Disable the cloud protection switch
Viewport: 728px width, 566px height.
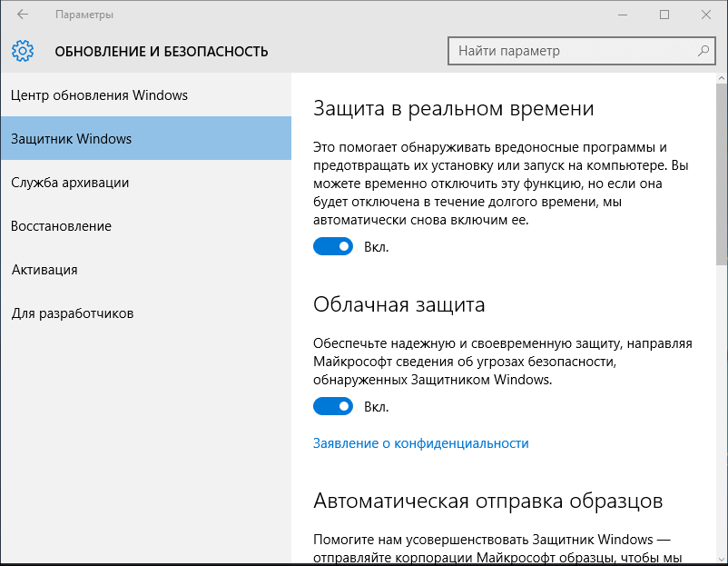coord(333,406)
